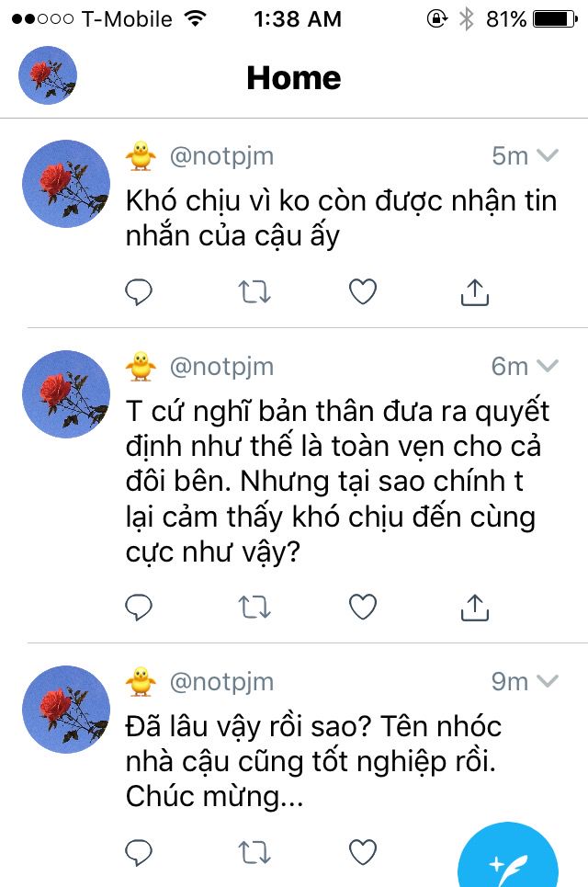Tap the Home title in header
The image size is (588, 887).
point(294,78)
